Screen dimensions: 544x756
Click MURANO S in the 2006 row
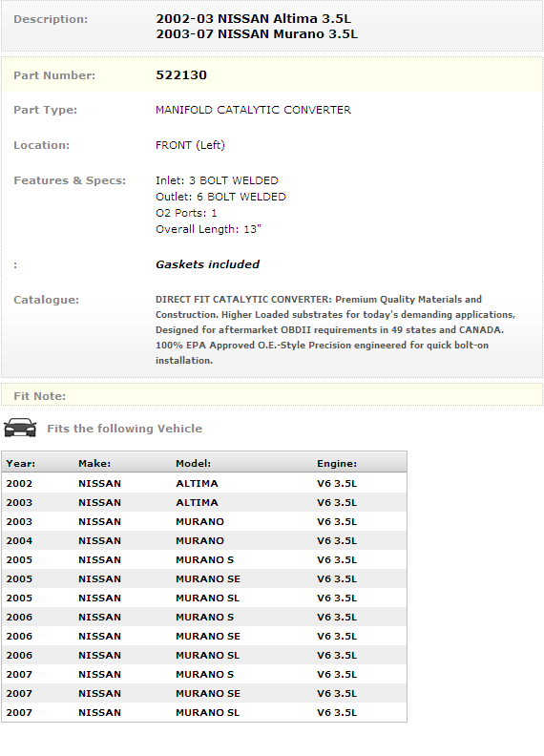point(204,618)
